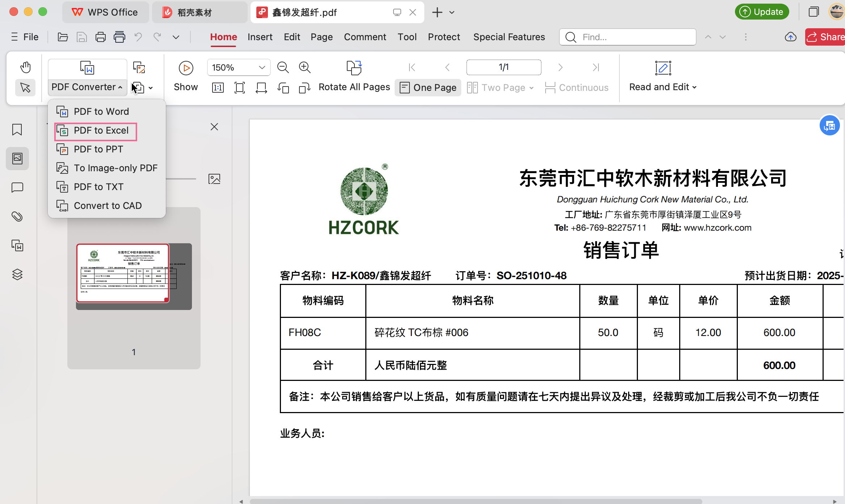This screenshot has height=504, width=845.
Task: Toggle One Page view mode
Action: click(428, 87)
